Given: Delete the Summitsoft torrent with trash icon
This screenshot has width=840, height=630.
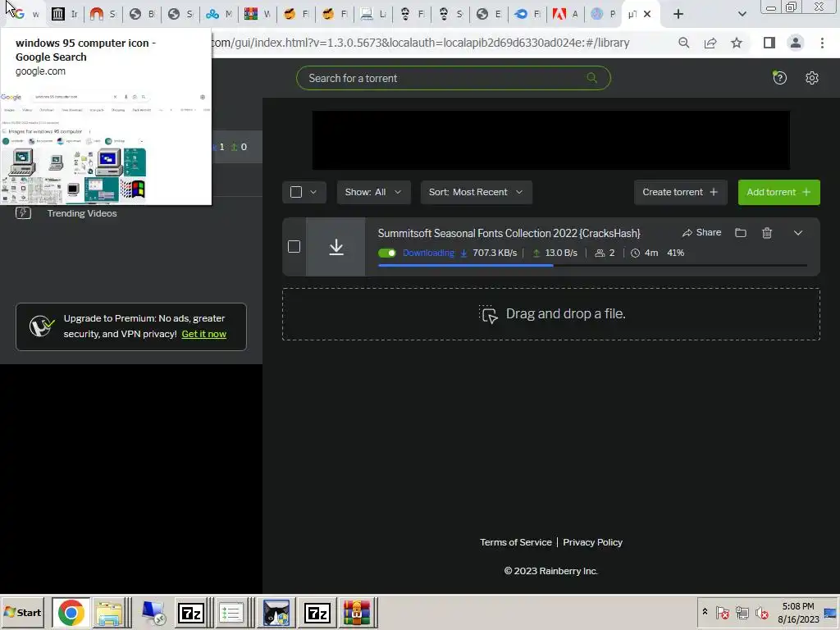Looking at the screenshot, I should click(767, 232).
